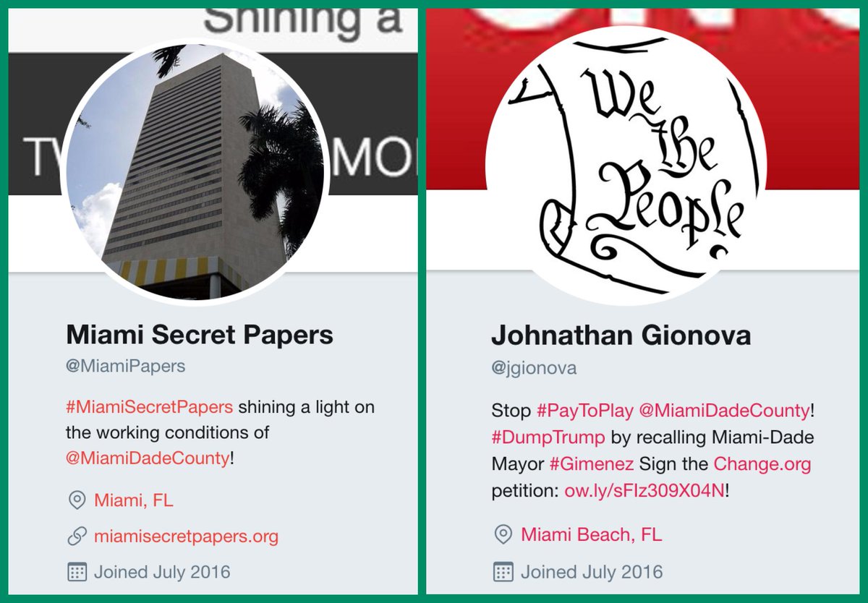Open the ow.ly/sFIz309X04N petition link
Screen dimensions: 868x603
[x=644, y=489]
